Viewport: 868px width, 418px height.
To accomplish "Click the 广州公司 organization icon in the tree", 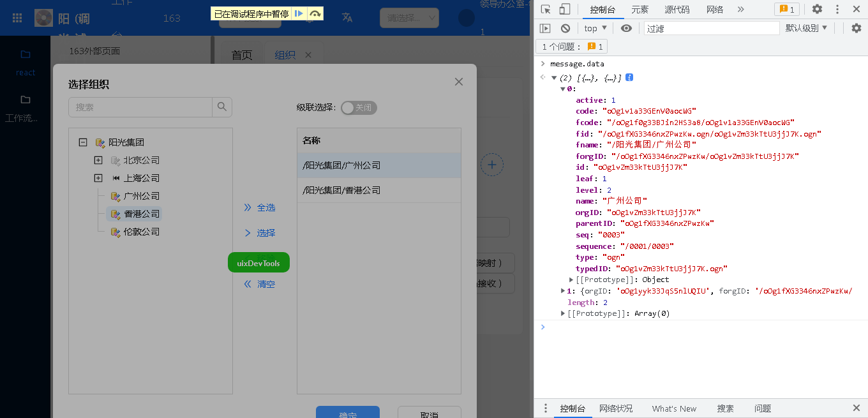I will [116, 197].
